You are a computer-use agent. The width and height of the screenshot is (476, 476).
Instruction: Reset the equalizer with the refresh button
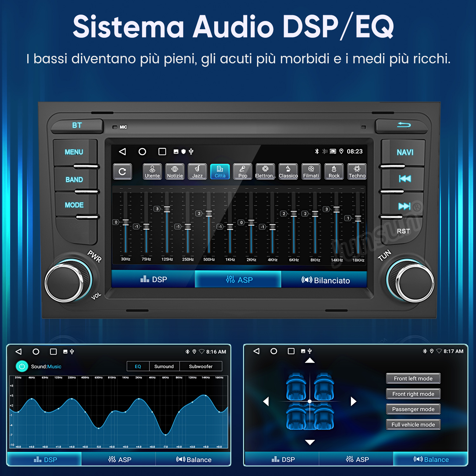pyautogui.click(x=122, y=172)
